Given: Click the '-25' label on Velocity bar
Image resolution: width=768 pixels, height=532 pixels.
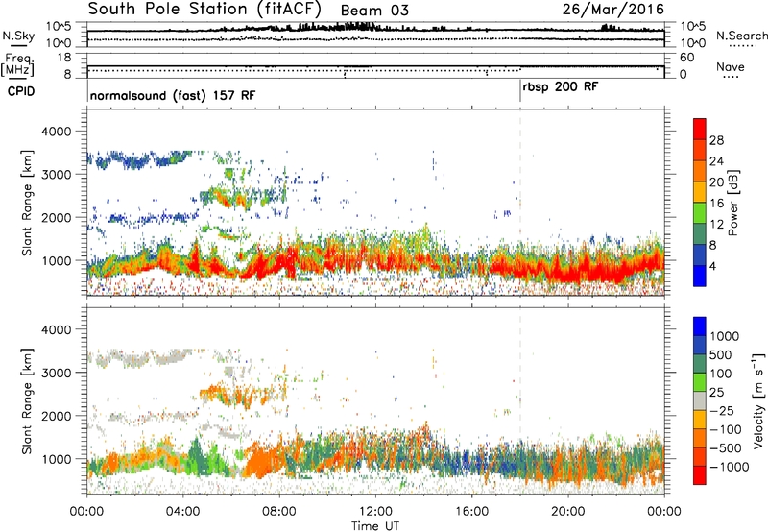Looking at the screenshot, I should [x=722, y=410].
